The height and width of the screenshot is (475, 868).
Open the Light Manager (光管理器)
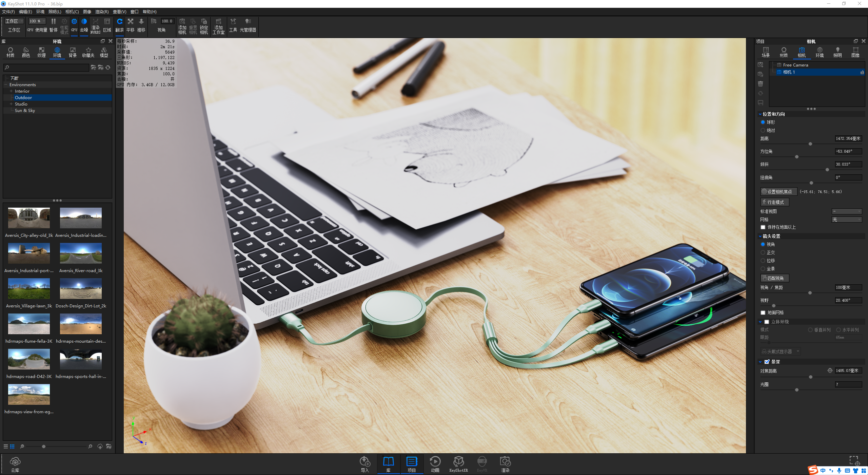pyautogui.click(x=248, y=25)
